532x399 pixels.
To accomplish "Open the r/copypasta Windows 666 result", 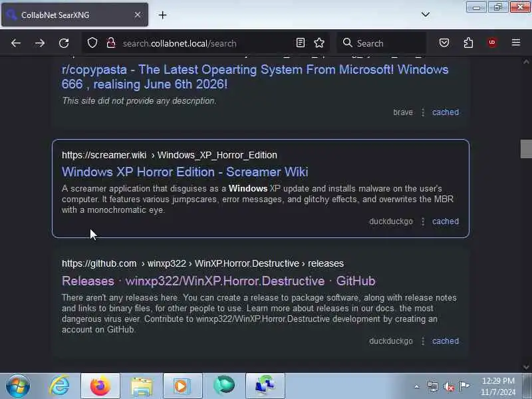I will (x=255, y=76).
